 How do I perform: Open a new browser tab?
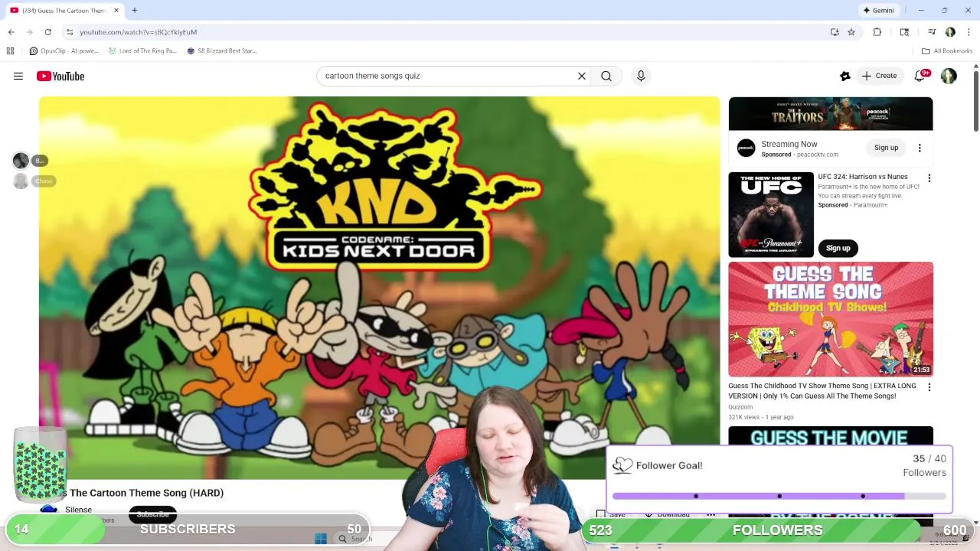coord(134,10)
